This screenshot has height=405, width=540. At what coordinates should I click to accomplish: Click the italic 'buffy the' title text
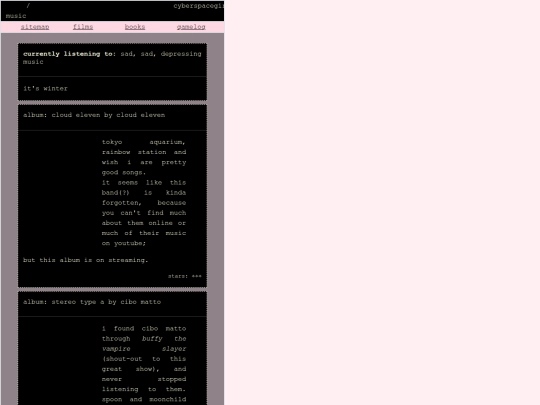(x=164, y=339)
